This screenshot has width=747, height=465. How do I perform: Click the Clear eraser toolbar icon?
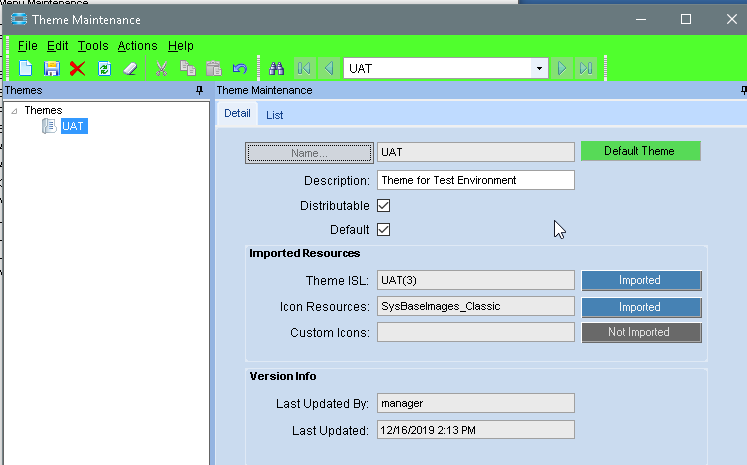(x=130, y=69)
